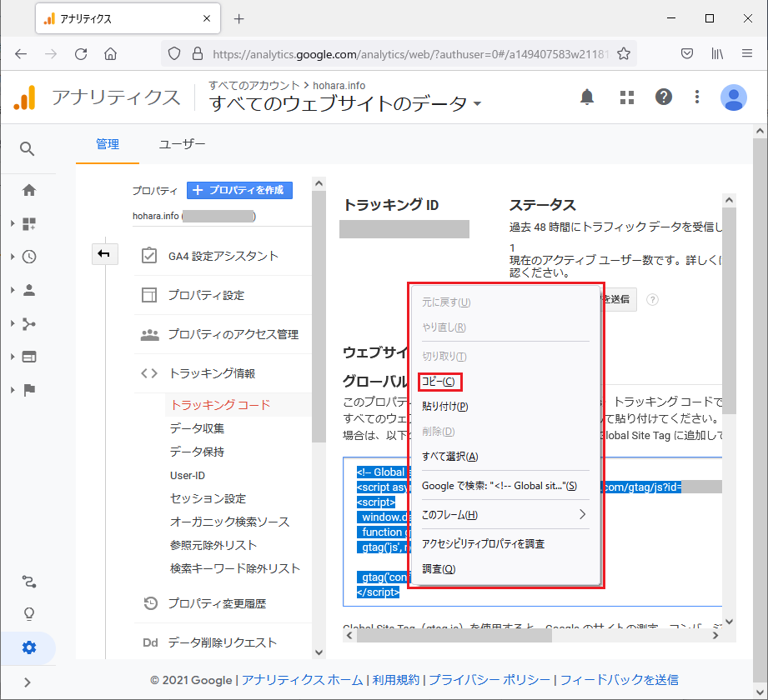Click the back arrow button beside property column
Image resolution: width=768 pixels, height=700 pixels.
click(x=105, y=255)
